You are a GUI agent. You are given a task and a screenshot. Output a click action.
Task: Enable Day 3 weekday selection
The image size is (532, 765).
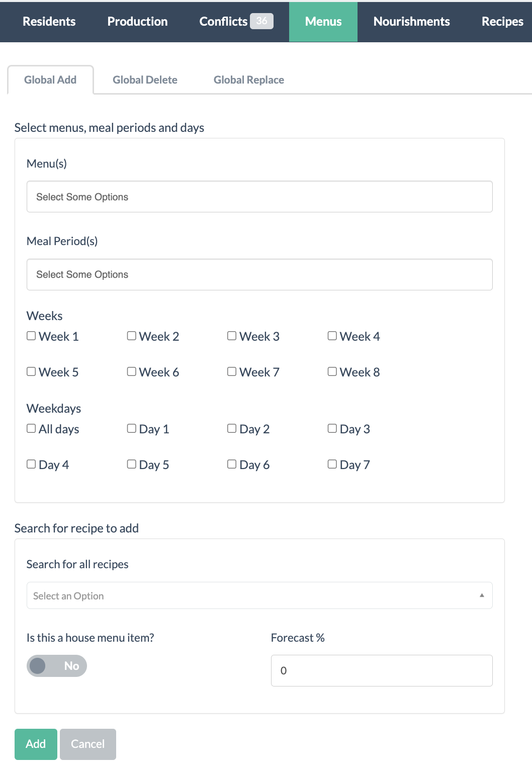332,428
